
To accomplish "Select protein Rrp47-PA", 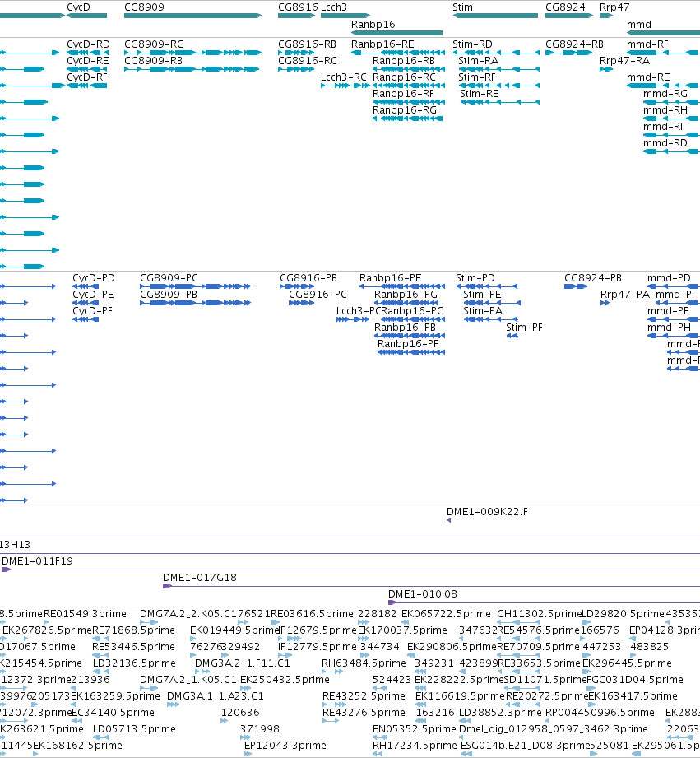I will tap(605, 303).
